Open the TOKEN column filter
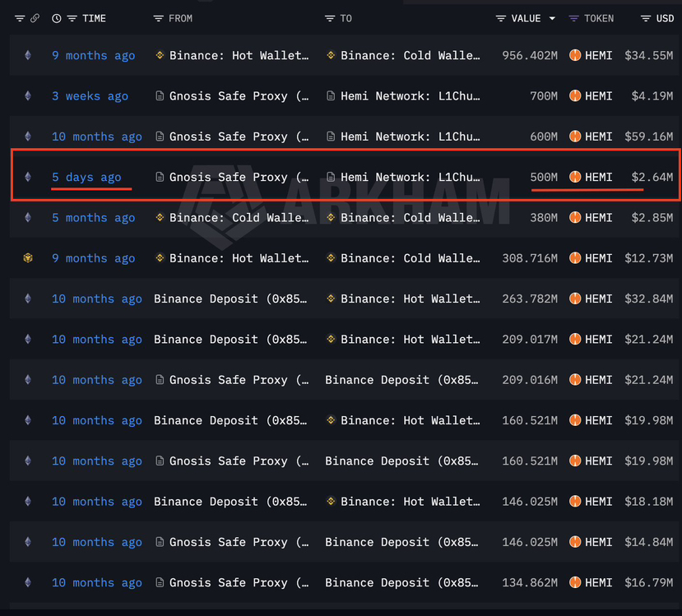 coord(573,18)
